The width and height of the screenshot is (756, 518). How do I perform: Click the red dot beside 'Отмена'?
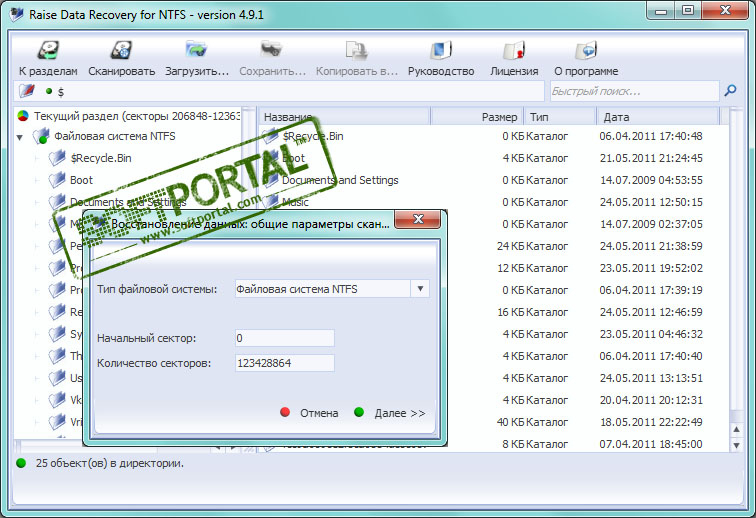[x=285, y=412]
